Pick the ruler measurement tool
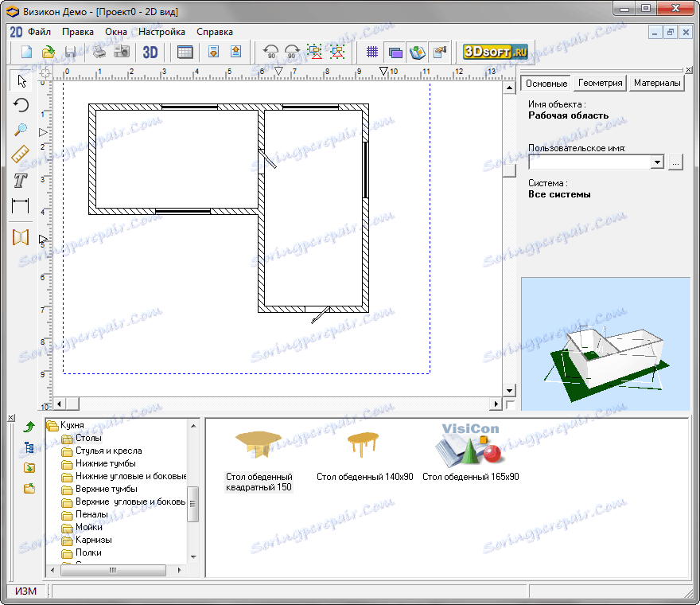 (21, 154)
